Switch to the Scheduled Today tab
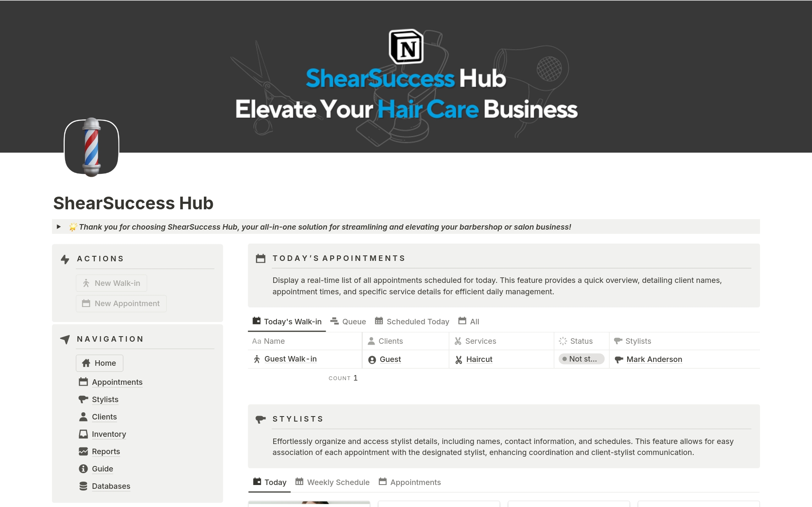 (x=417, y=321)
